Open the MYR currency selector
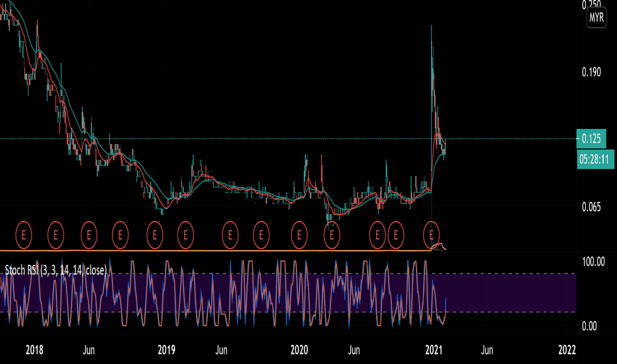 click(596, 18)
